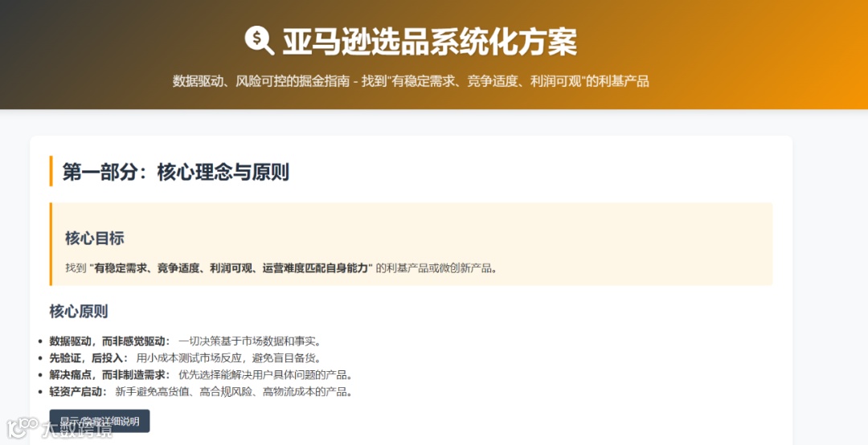Click the bold text 有稳定需求、竞争适度、利润可观
This screenshot has height=445, width=868.
(173, 268)
